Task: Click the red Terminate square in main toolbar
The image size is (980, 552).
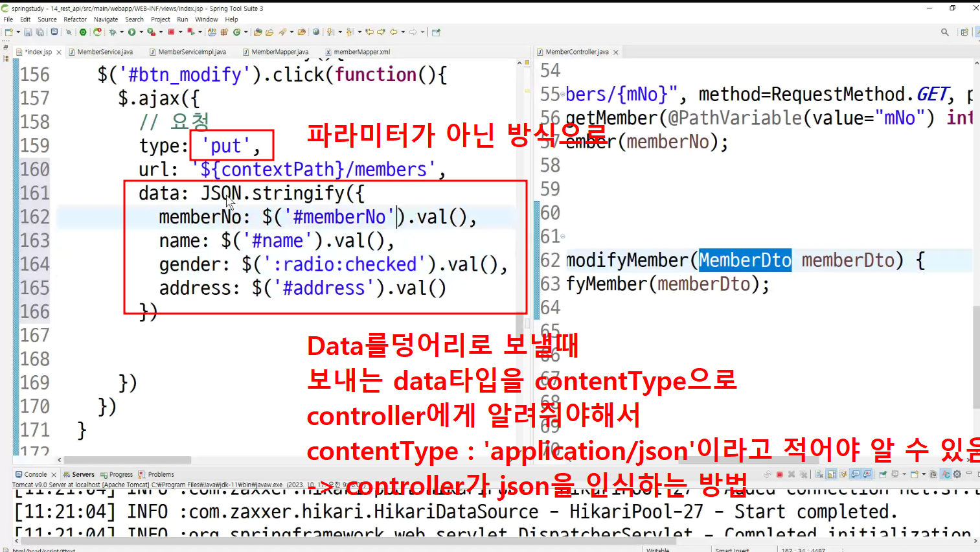Action: click(x=172, y=32)
